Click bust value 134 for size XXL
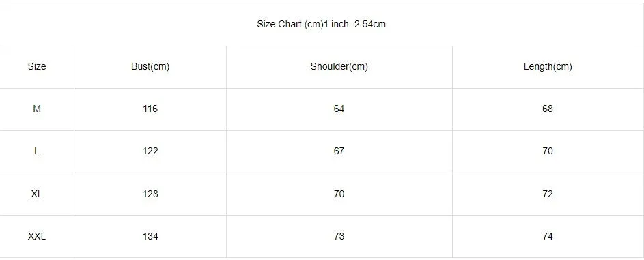This screenshot has width=644, height=260. [x=150, y=237]
